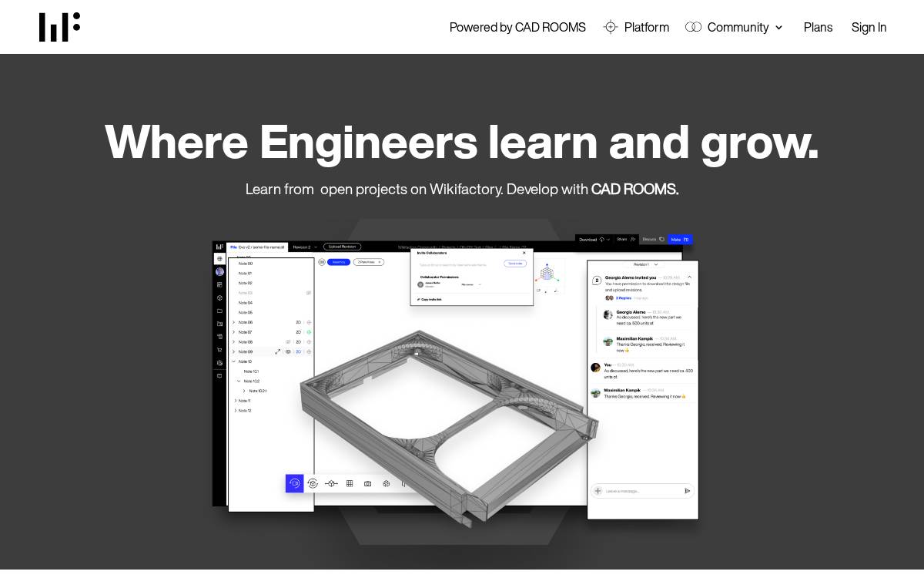
Task: Open the 3 Replies link in the chat
Action: point(624,297)
